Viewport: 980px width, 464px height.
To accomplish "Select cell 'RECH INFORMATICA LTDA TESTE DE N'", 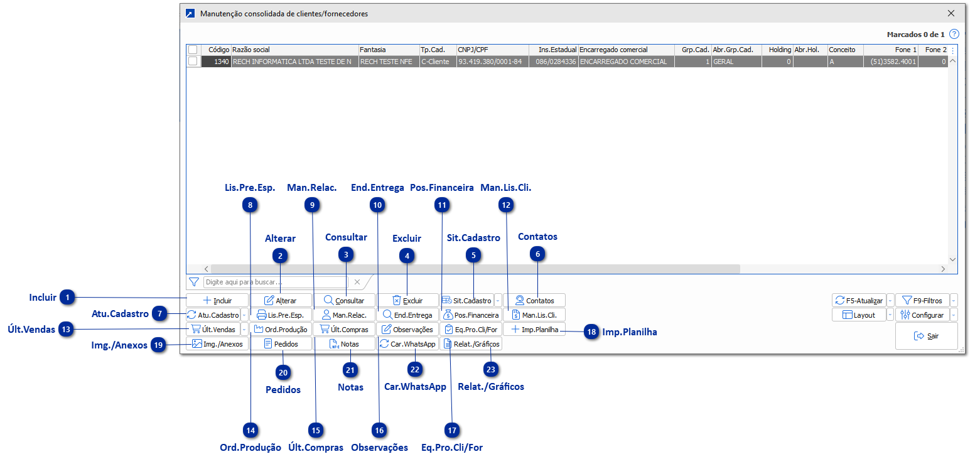I will click(x=295, y=62).
